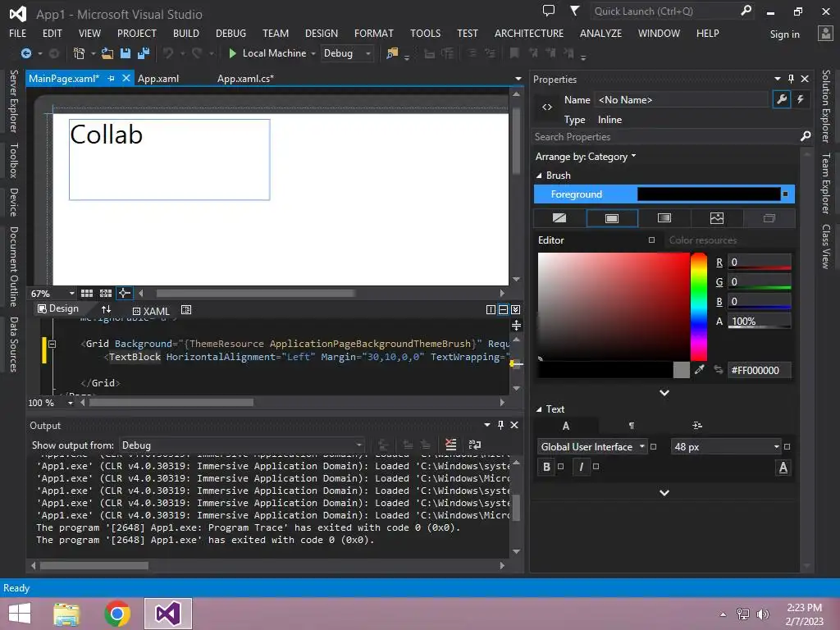Switch to the Design view tab

point(58,308)
